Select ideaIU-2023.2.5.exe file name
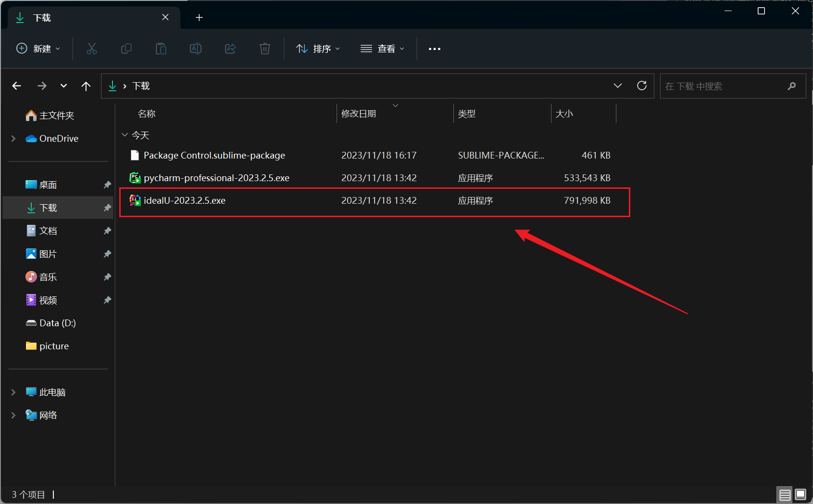Image resolution: width=813 pixels, height=504 pixels. 185,200
